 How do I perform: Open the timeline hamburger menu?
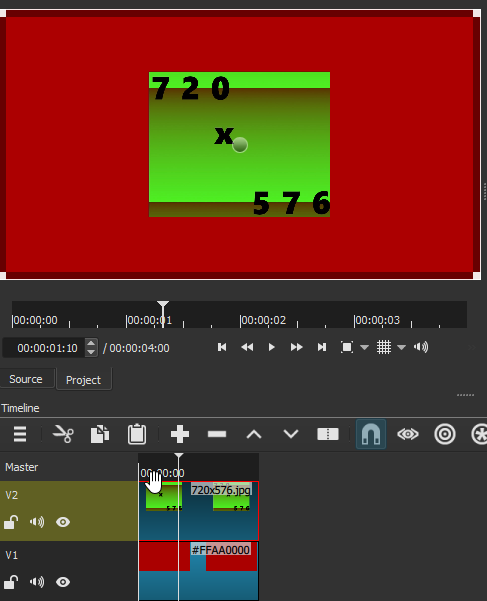[x=20, y=434]
